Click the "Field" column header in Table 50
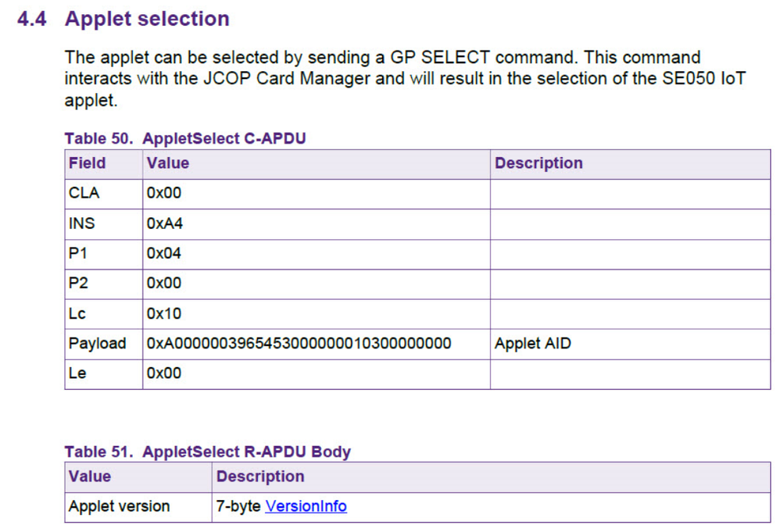Viewport: 780px width, 532px height. (87, 163)
